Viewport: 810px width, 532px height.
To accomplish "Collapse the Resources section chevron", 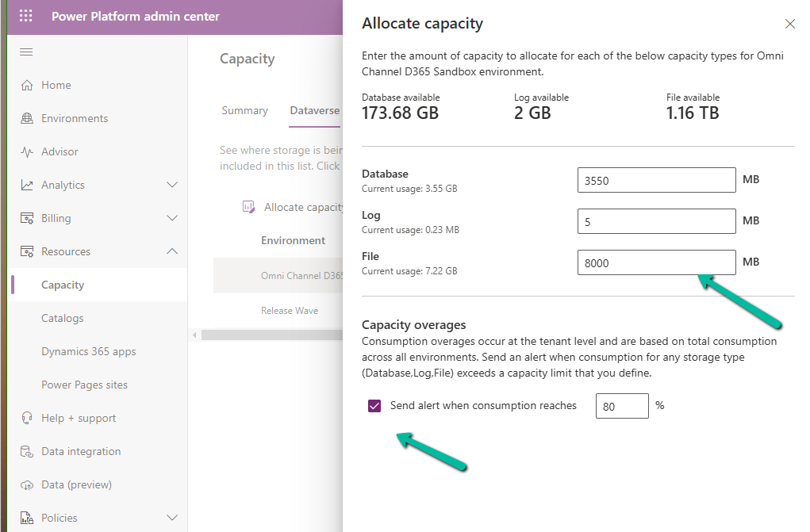I will [171, 252].
